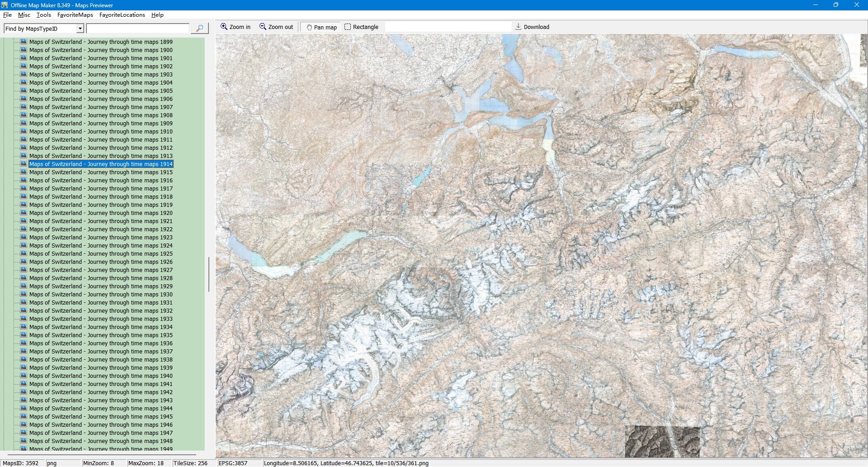Screen dimensions: 868x467
Task: Click the horizontal scrollbar under maps list
Action: coord(102,454)
